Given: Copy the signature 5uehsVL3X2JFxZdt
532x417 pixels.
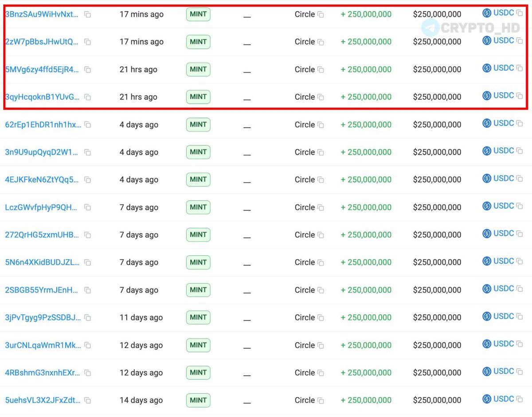Looking at the screenshot, I should (88, 400).
